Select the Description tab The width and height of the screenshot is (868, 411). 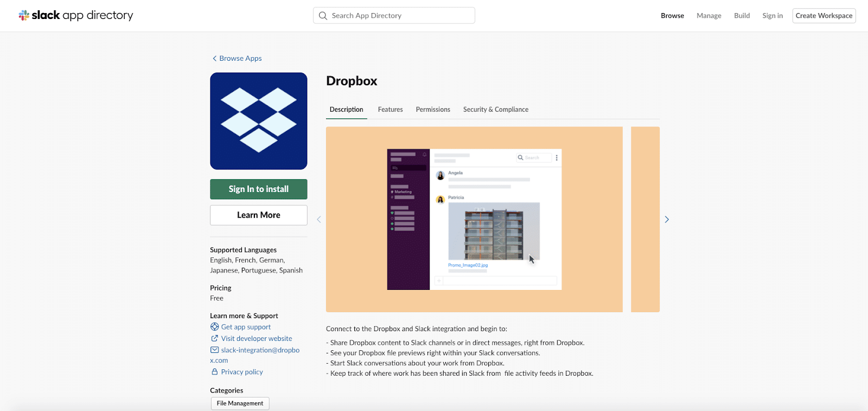click(347, 110)
